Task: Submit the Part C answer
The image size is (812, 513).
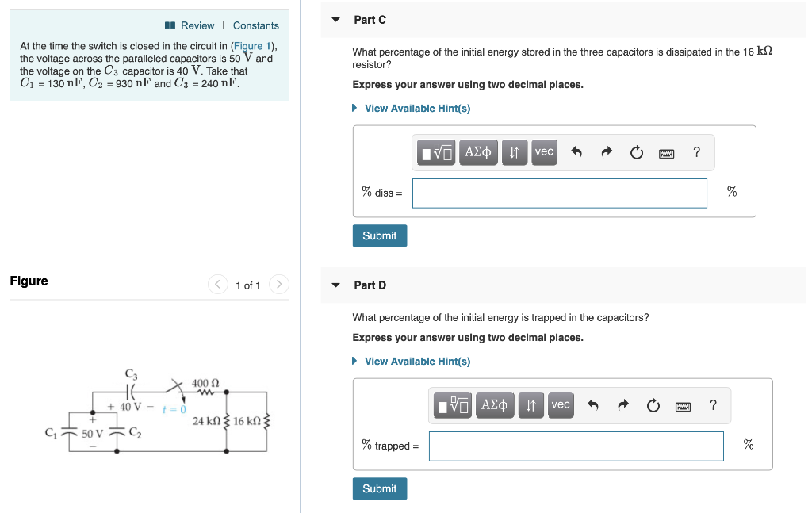Action: coord(379,235)
